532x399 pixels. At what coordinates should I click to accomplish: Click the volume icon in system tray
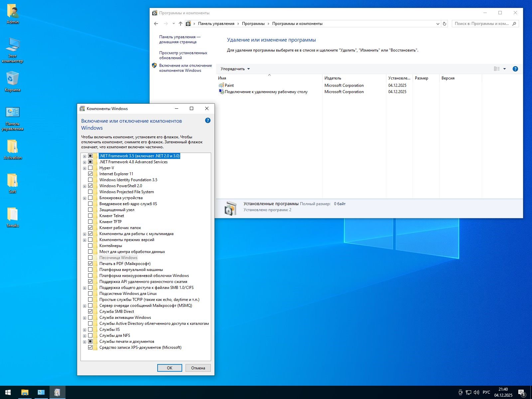click(476, 392)
